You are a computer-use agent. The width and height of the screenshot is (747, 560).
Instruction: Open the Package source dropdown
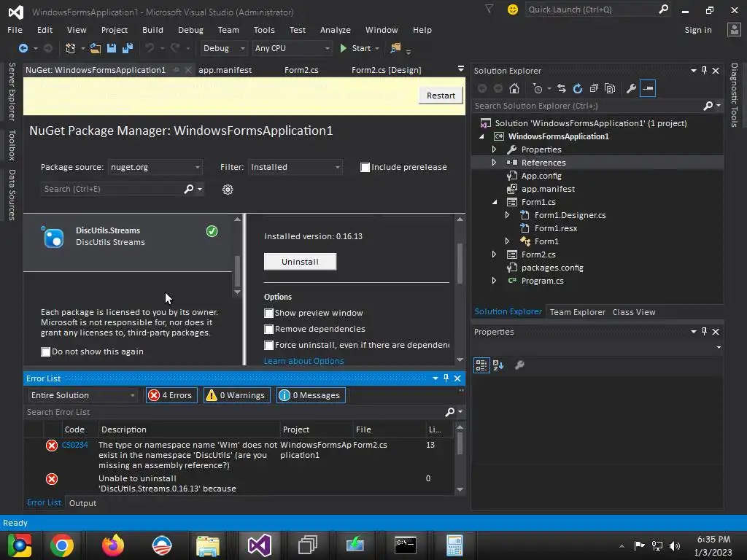(155, 167)
